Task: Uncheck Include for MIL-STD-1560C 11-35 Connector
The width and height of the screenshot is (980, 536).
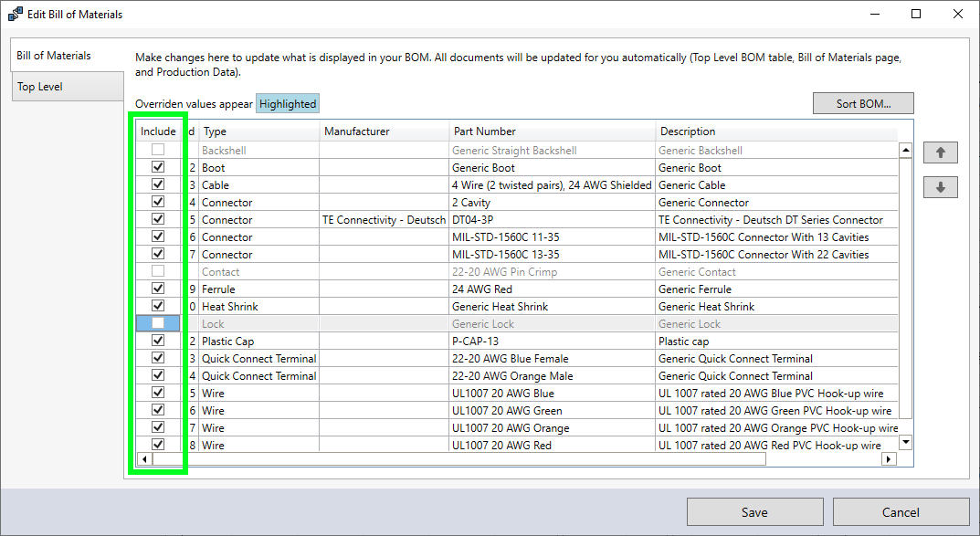Action: pos(158,236)
